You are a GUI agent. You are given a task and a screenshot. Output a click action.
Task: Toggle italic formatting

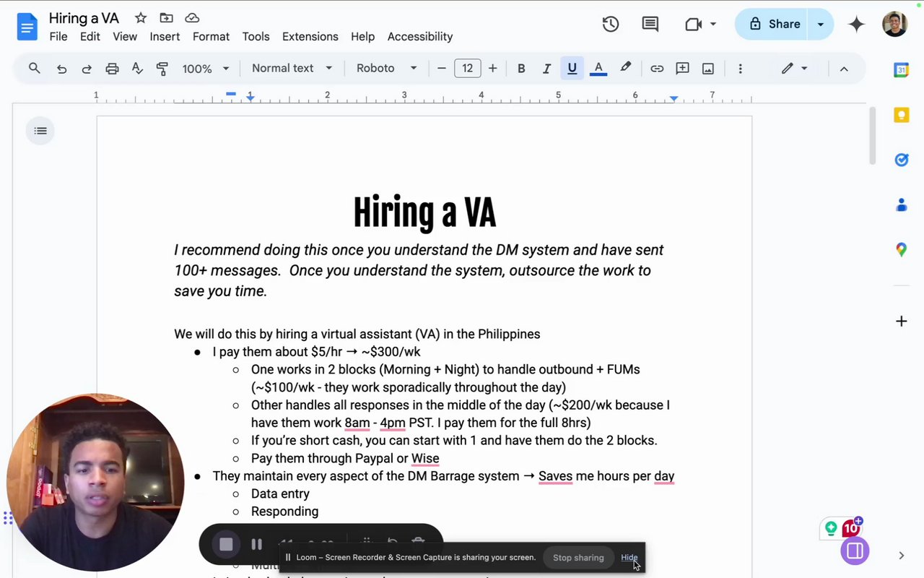click(x=546, y=69)
